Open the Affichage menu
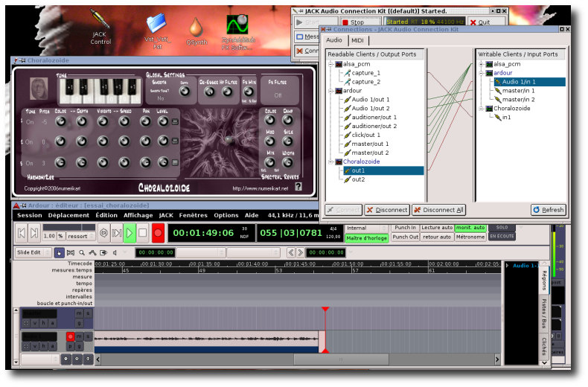This screenshot has height=387, width=588. tap(138, 216)
